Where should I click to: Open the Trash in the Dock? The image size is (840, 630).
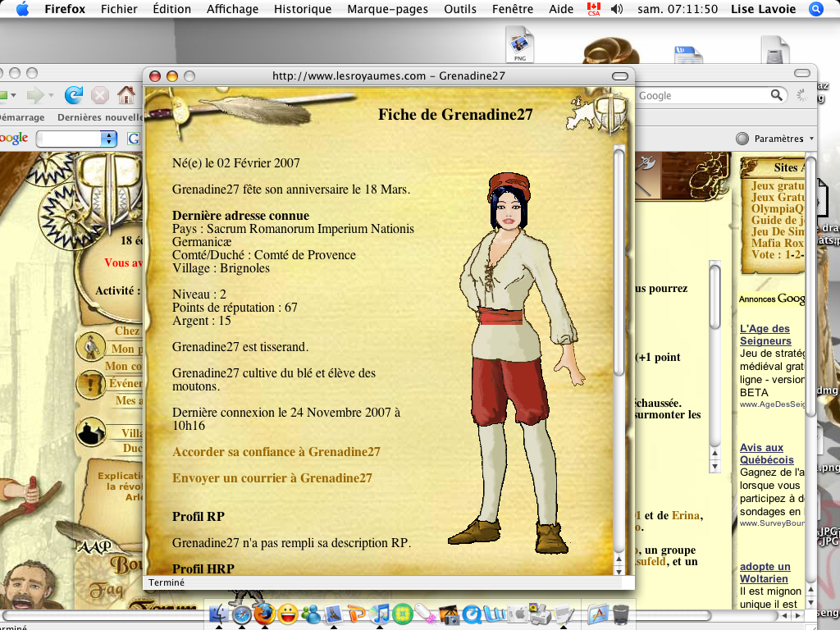click(621, 614)
